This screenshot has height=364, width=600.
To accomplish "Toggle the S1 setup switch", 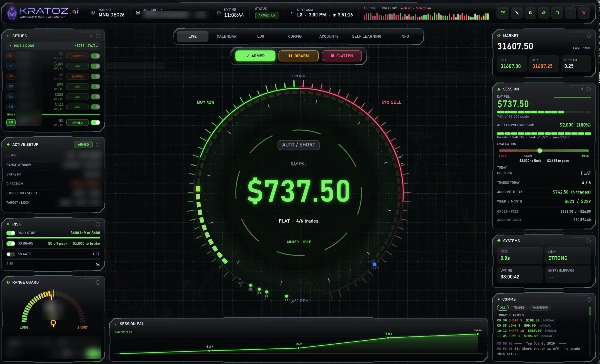I will [95, 56].
